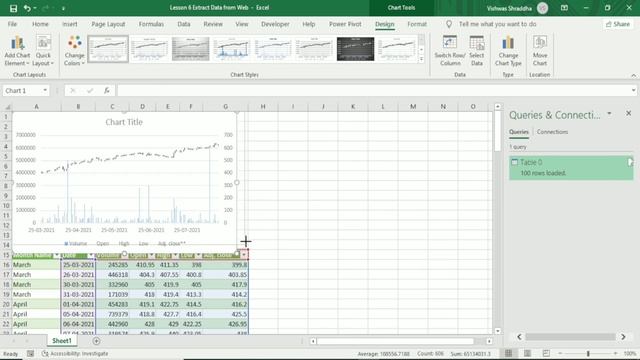Click the zoom out minus button
This screenshot has height=360, width=640.
[x=560, y=353]
